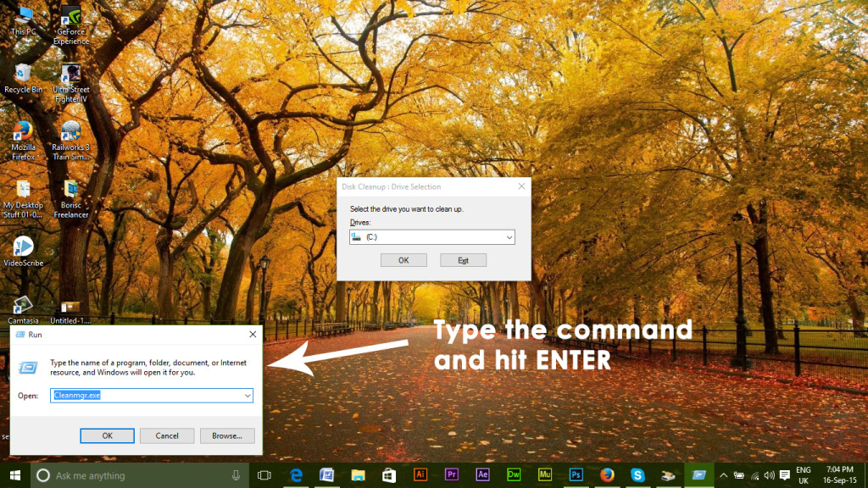868x488 pixels.
Task: Open the drive selection dropdown in Disk Cleanup
Action: pyautogui.click(x=509, y=237)
